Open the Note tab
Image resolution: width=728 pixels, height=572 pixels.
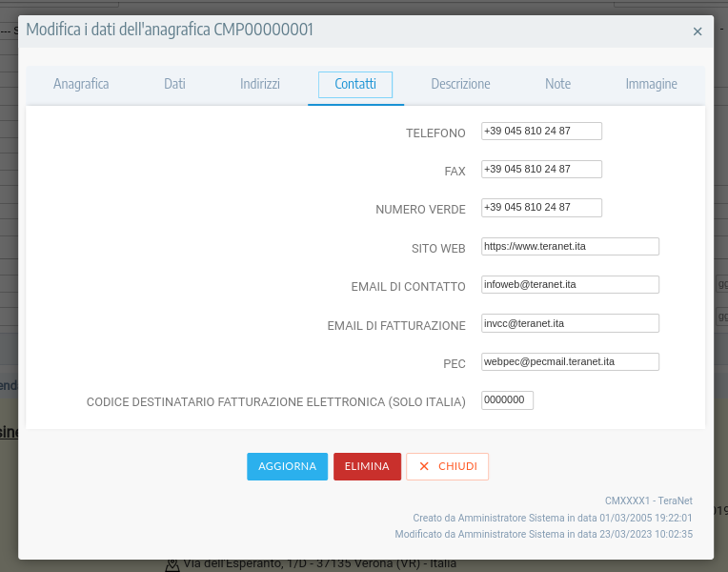(x=557, y=84)
